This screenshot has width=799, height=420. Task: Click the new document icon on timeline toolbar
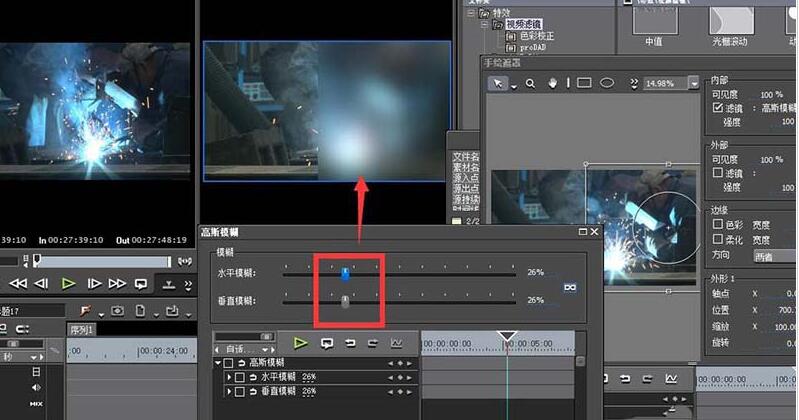(141, 310)
